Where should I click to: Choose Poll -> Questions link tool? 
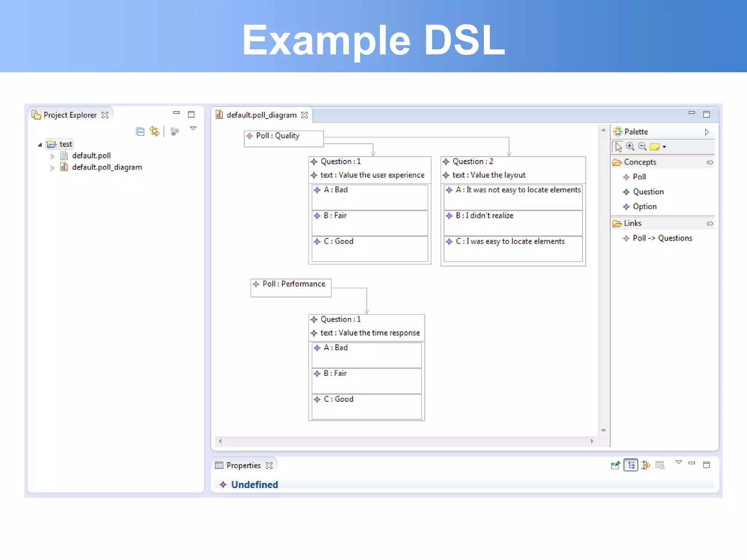[x=657, y=238]
